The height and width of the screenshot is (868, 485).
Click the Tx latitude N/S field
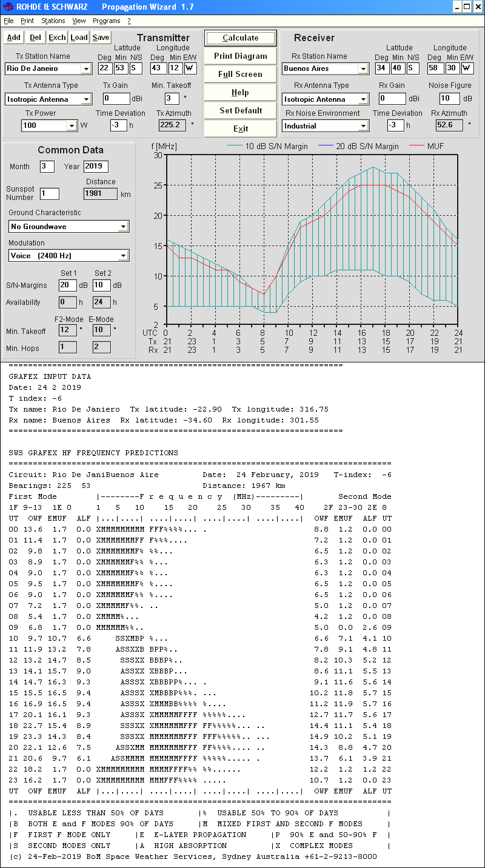coord(136,68)
